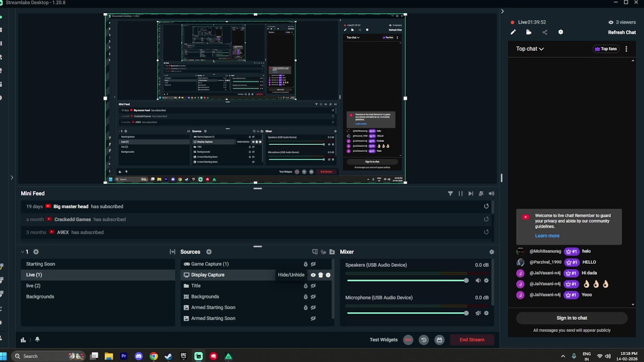Adjust the Microphone volume slider

tap(408, 313)
